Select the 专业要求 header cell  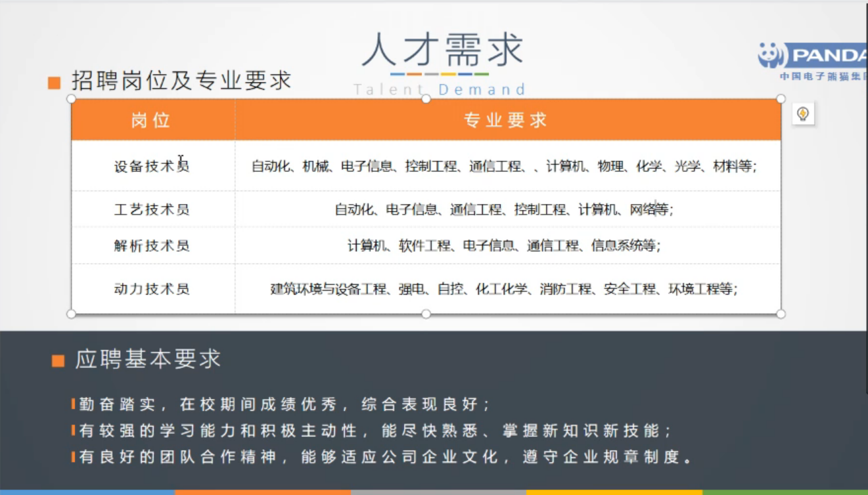tap(506, 120)
